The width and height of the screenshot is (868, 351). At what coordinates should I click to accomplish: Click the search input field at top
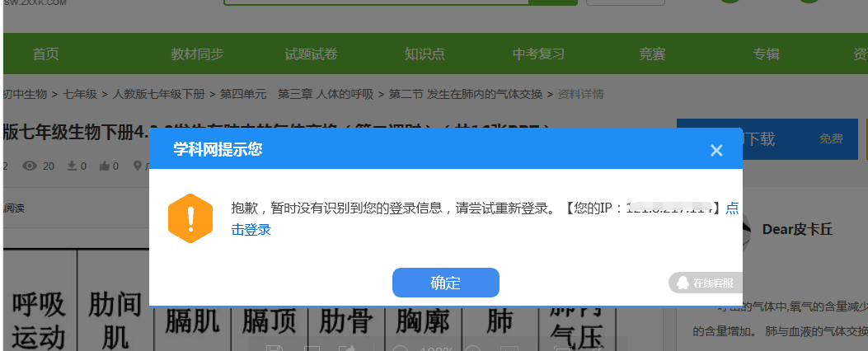377,2
